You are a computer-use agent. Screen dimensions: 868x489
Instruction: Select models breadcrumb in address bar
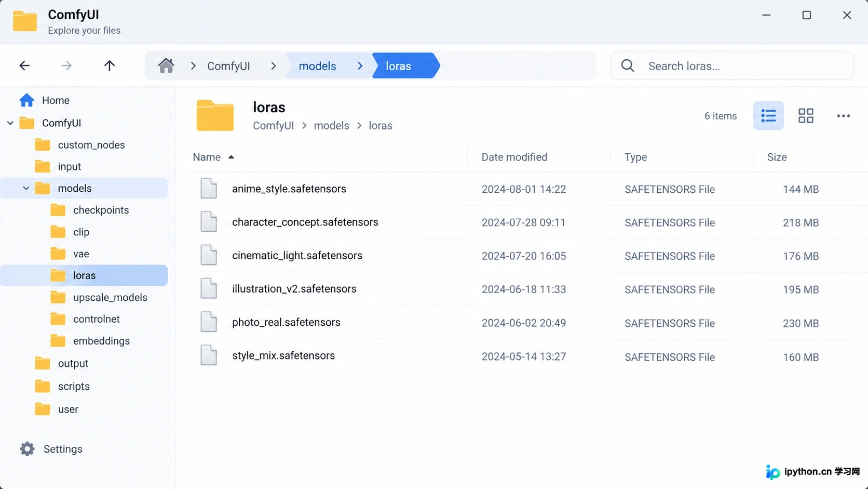pos(317,66)
